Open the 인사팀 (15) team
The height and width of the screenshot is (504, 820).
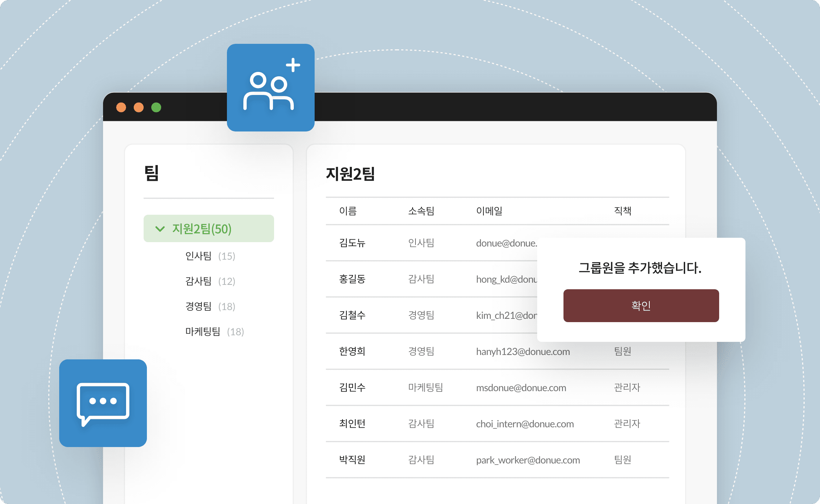pyautogui.click(x=210, y=256)
